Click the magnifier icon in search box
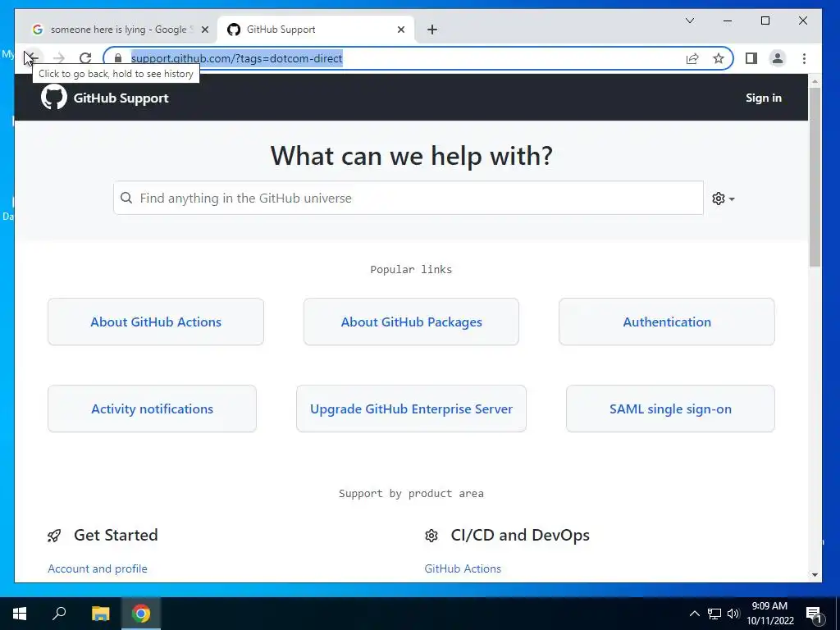The width and height of the screenshot is (840, 630). pyautogui.click(x=126, y=199)
